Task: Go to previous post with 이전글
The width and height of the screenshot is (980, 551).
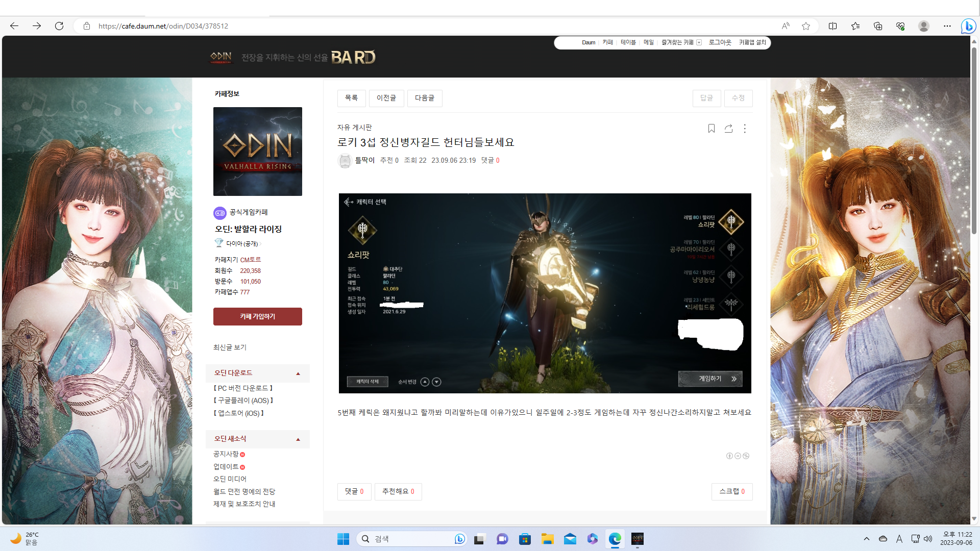Action: point(386,98)
